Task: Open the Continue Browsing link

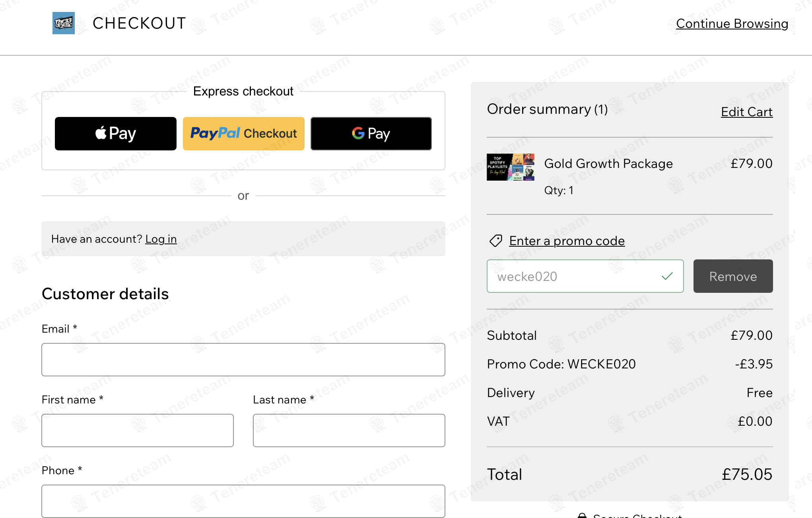Action: pos(732,23)
